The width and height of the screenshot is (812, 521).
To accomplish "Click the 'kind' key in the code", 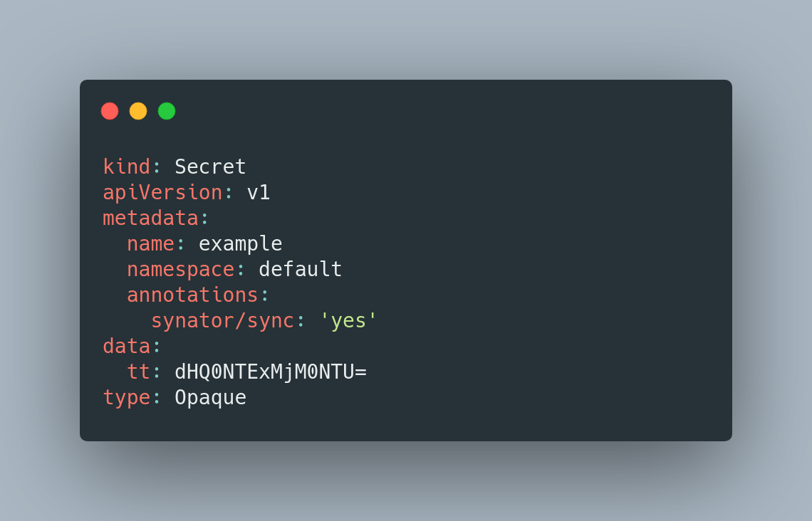I will click(x=126, y=167).
